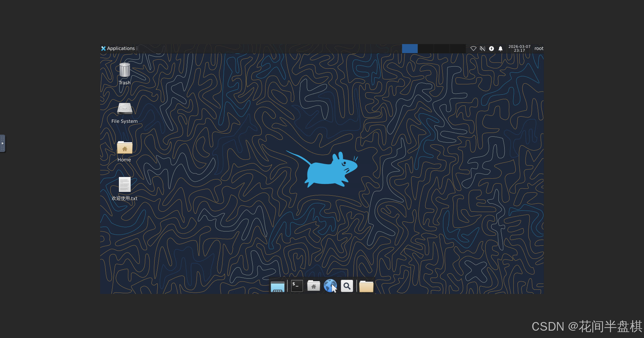Click the Show Desktop dock icon

277,286
